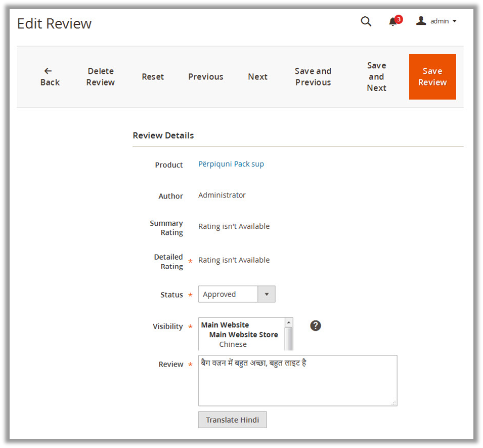Go Back using the arrow button

pyautogui.click(x=50, y=77)
